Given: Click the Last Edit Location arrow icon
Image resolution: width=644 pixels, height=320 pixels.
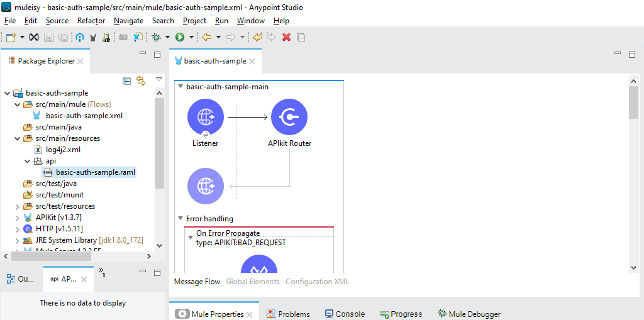Looking at the screenshot, I should [x=257, y=37].
